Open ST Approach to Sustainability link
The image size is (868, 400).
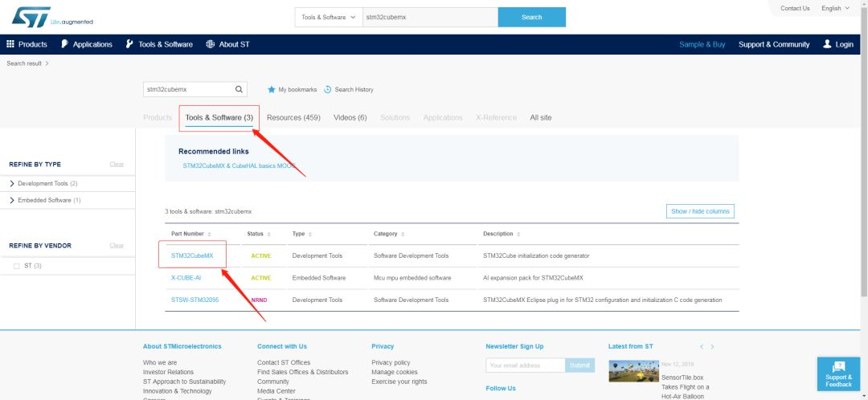point(184,382)
